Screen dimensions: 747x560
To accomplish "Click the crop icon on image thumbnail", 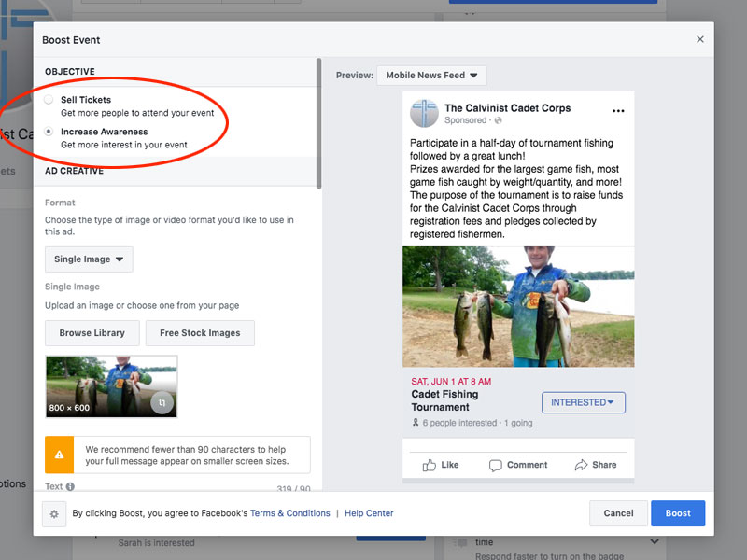I will coord(162,403).
